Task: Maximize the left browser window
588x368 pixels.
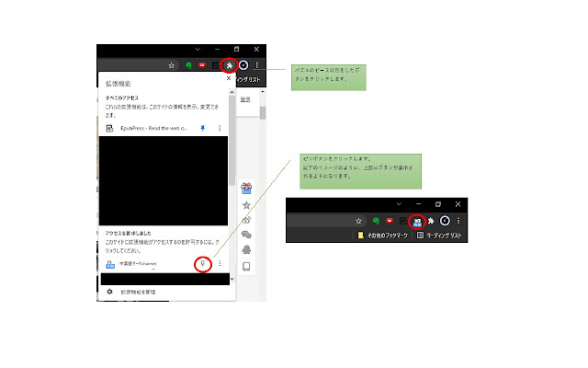Action: click(237, 49)
